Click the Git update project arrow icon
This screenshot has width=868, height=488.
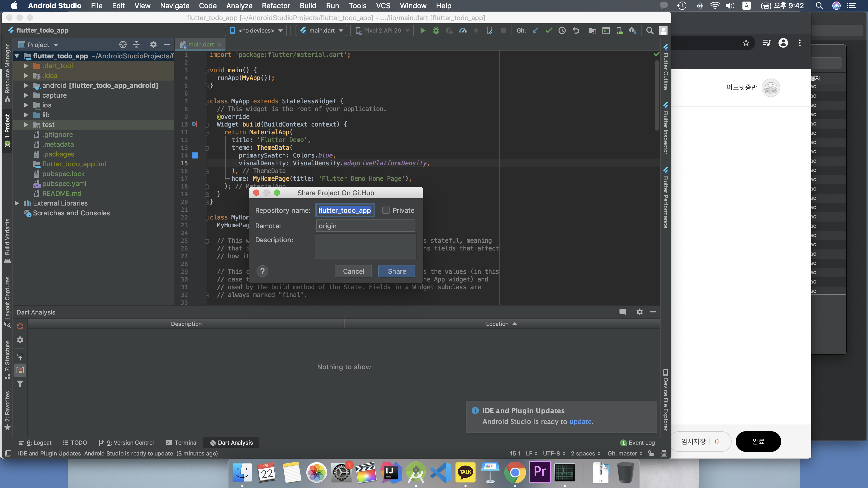535,31
